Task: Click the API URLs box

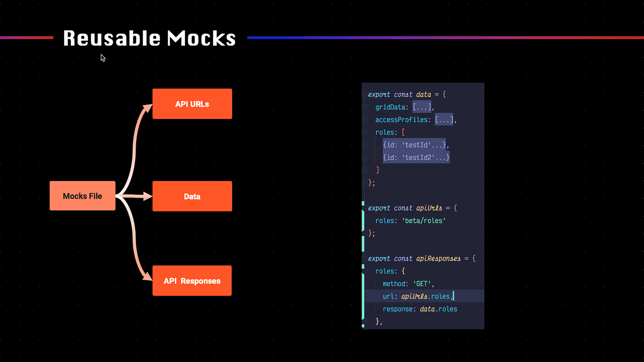Action: point(192,104)
